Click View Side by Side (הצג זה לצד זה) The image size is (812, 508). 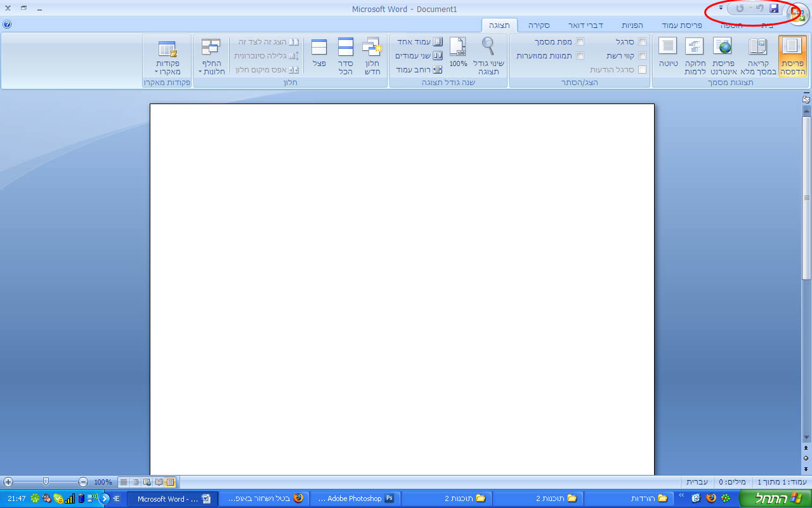[x=268, y=42]
